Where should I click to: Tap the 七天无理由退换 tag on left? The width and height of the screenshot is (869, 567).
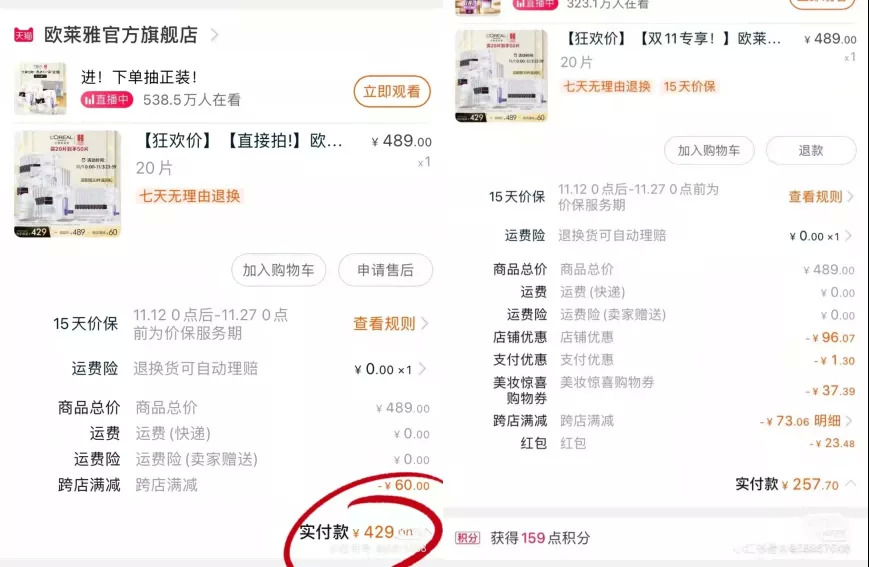[x=190, y=196]
